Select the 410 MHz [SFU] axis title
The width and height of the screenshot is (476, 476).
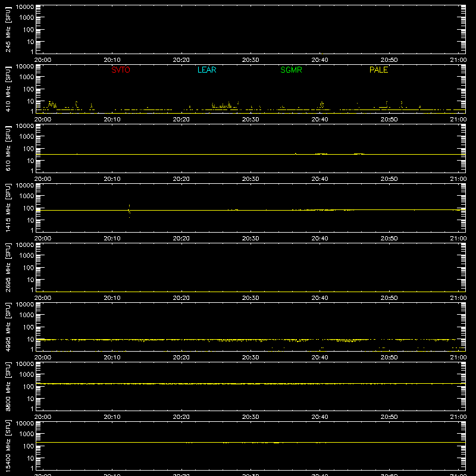click(x=8, y=89)
